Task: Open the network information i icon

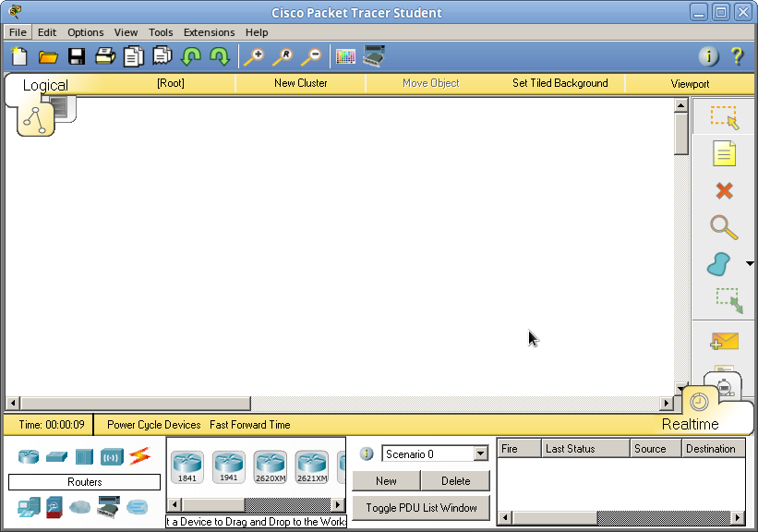Action: point(708,56)
